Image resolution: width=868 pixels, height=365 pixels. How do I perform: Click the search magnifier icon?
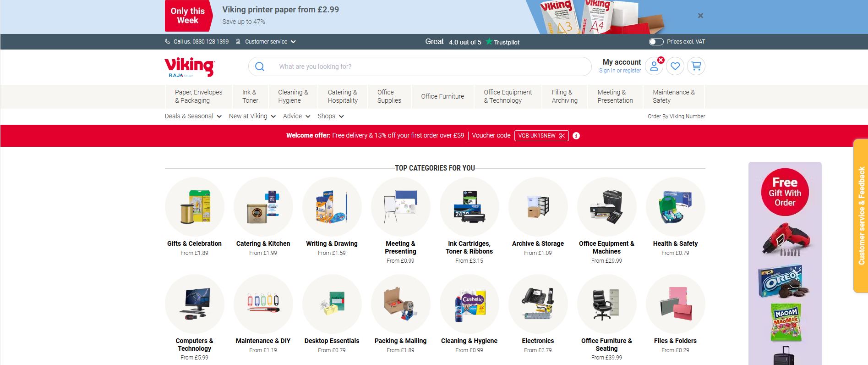[260, 66]
